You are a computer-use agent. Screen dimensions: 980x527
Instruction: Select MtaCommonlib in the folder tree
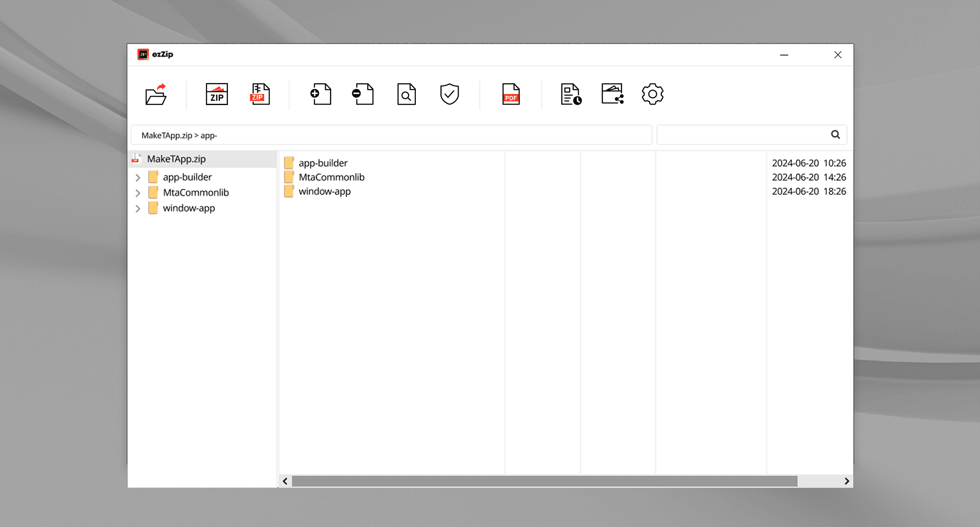coord(196,193)
